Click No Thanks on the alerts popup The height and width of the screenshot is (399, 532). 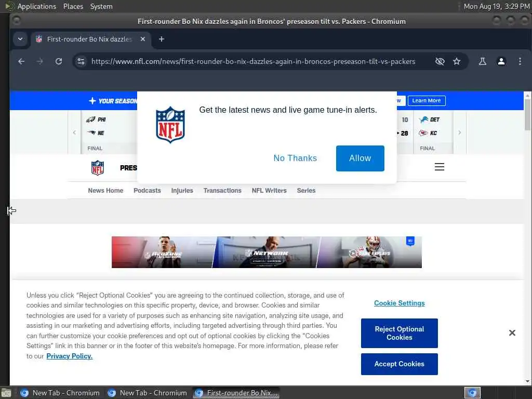[295, 158]
